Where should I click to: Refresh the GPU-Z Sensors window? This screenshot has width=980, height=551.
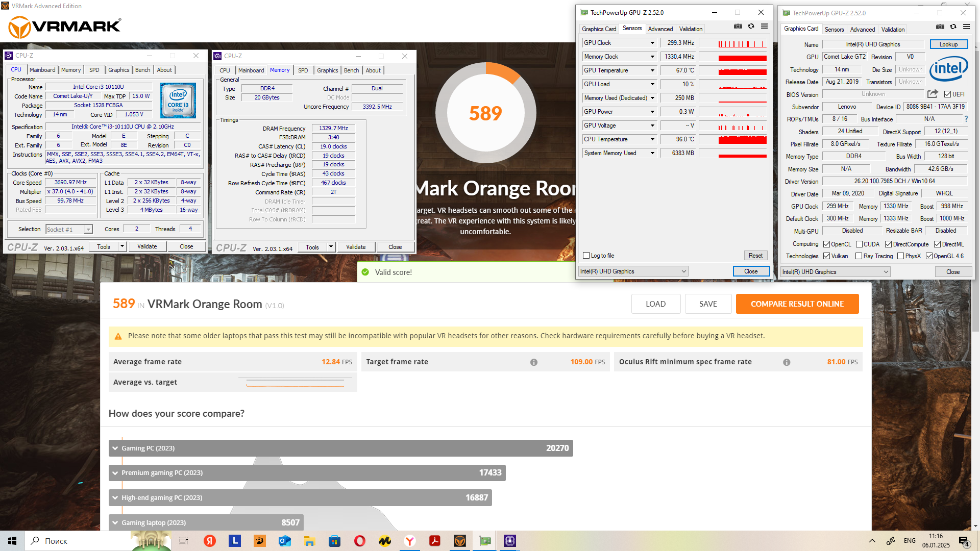point(751,26)
